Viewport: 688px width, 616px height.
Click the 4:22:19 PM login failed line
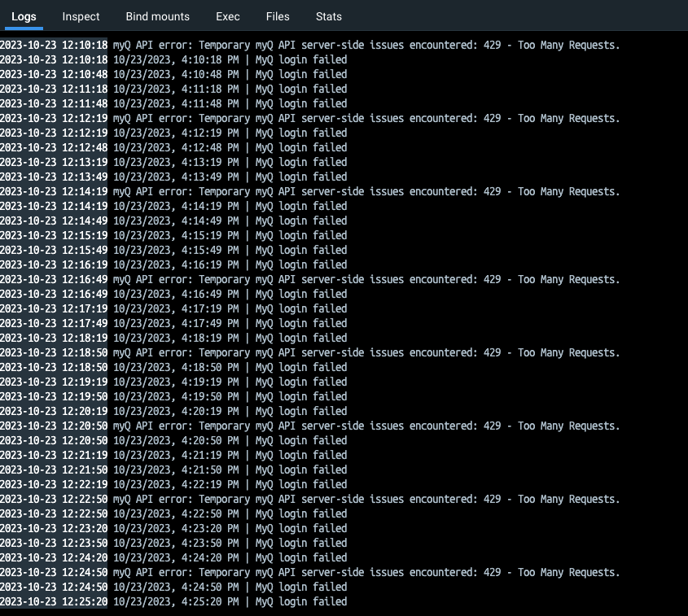173,484
